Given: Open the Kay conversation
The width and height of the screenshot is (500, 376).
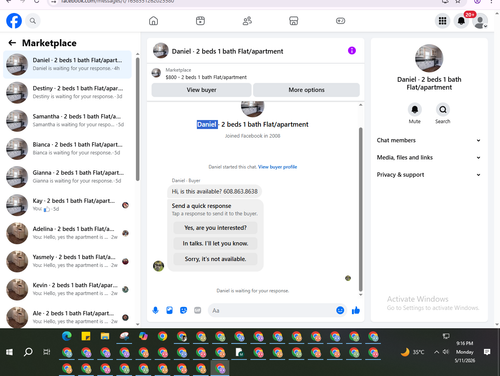Looking at the screenshot, I should [x=67, y=205].
